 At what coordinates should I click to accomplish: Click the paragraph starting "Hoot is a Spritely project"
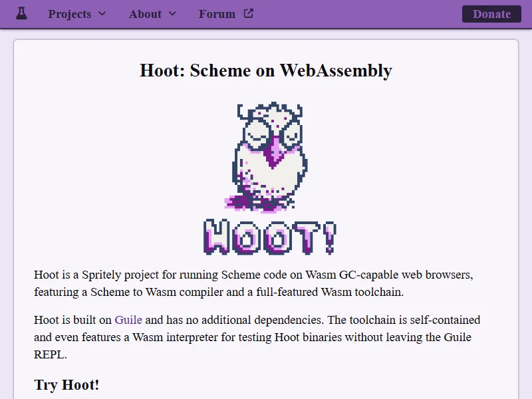click(x=253, y=283)
